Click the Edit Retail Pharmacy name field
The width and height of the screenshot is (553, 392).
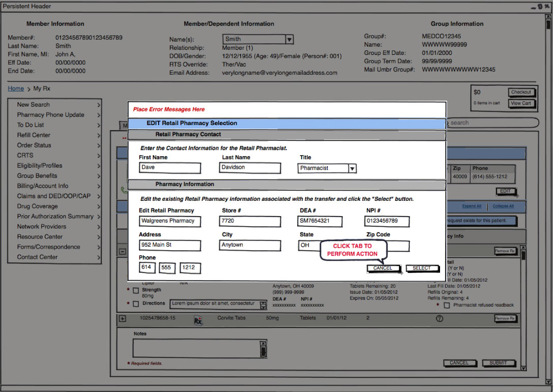click(169, 221)
